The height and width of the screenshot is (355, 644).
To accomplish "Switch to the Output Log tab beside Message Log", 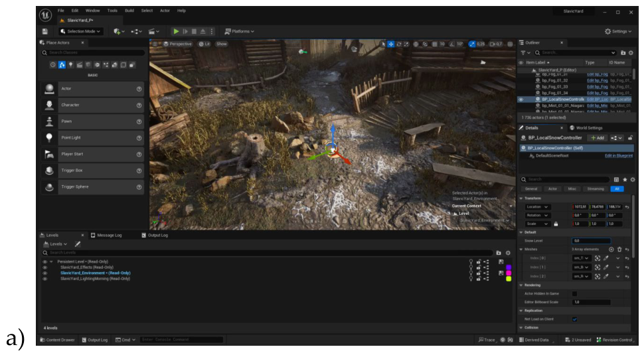I will tap(155, 235).
